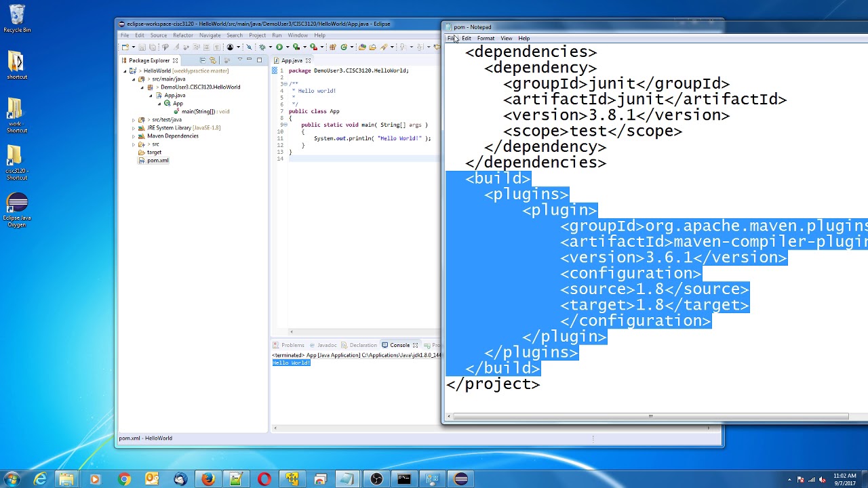Collapse the src/main/java folder node
Screen dimensions: 868x488
pos(134,79)
